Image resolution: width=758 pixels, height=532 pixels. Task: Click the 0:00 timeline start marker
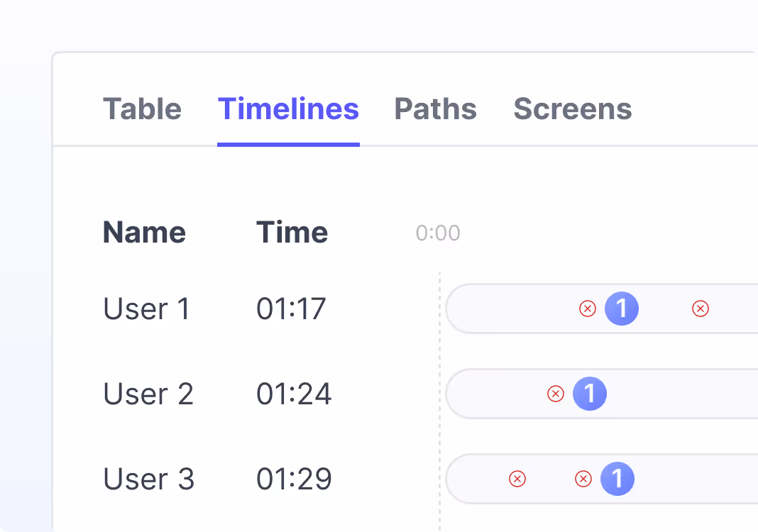[437, 232]
